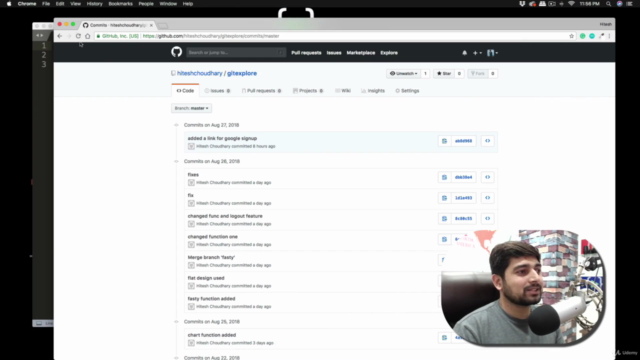640x360 pixels.
Task: Open Marketplace in the top navigation
Action: (x=361, y=53)
